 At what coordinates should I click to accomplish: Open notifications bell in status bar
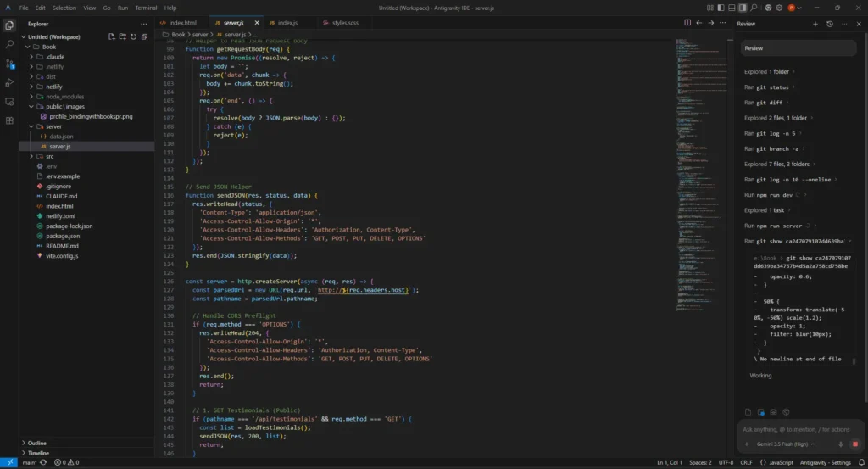point(861,462)
